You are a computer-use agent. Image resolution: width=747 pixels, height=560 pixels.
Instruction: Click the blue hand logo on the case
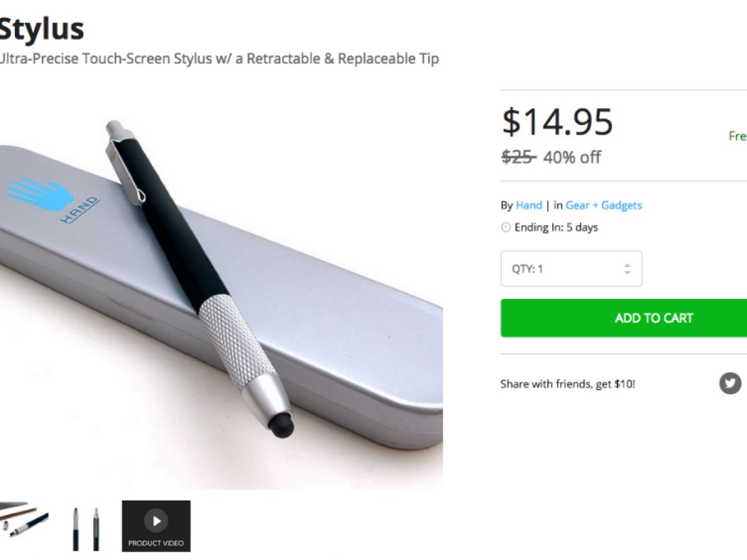41,194
